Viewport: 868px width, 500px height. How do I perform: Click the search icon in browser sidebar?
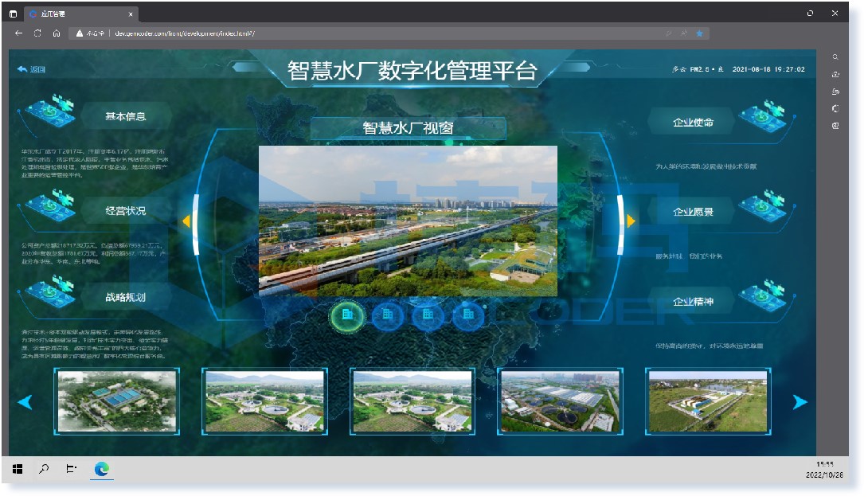pos(835,57)
